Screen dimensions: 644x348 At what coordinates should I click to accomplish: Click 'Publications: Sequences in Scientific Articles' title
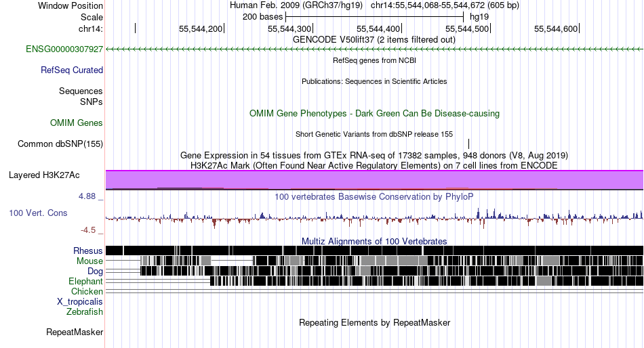374,81
